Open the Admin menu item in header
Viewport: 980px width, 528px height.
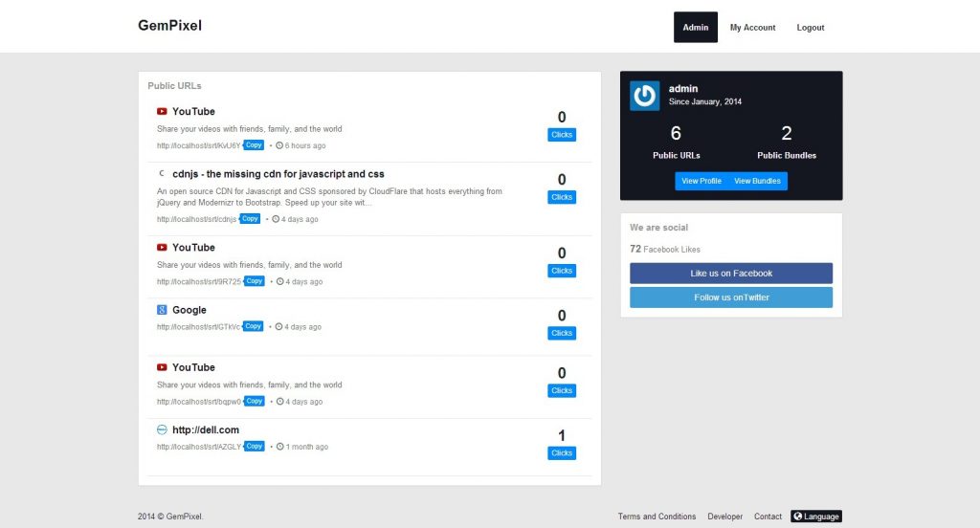[x=695, y=28]
